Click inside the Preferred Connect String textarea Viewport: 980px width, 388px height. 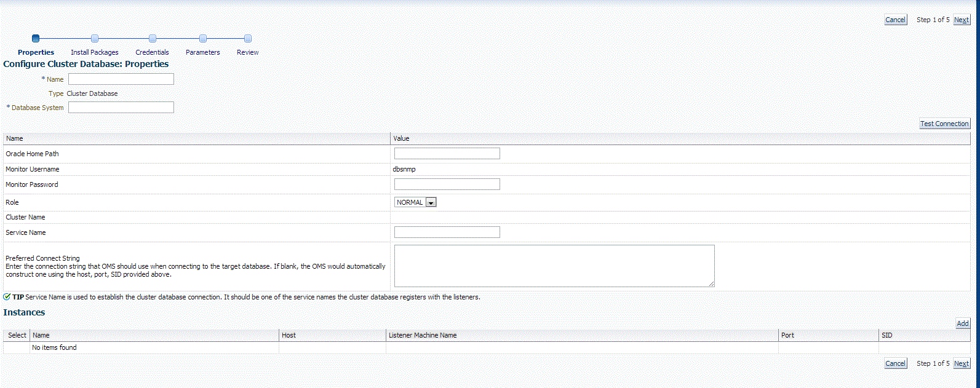[x=554, y=266]
